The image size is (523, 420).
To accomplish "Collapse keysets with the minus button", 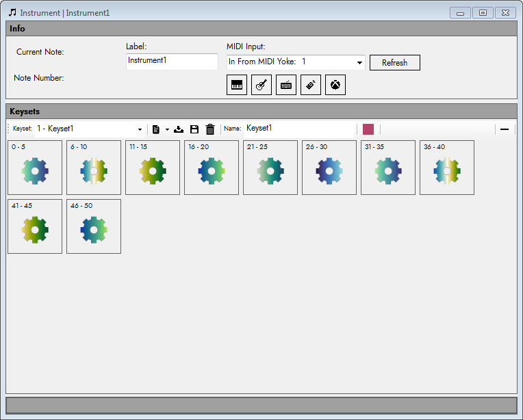I will [505, 129].
